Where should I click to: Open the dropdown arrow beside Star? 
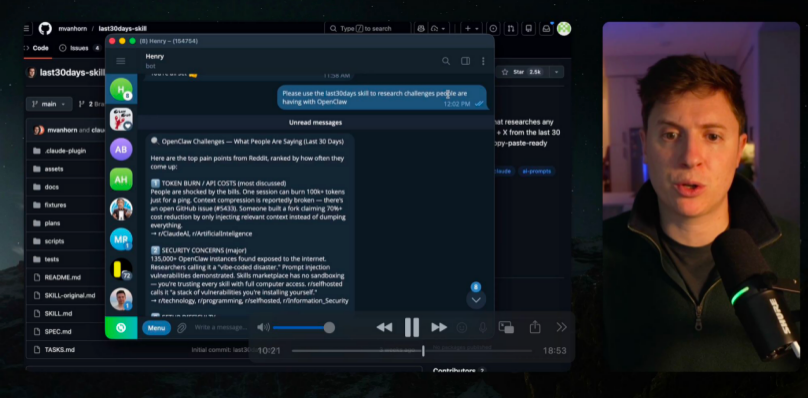tap(557, 72)
